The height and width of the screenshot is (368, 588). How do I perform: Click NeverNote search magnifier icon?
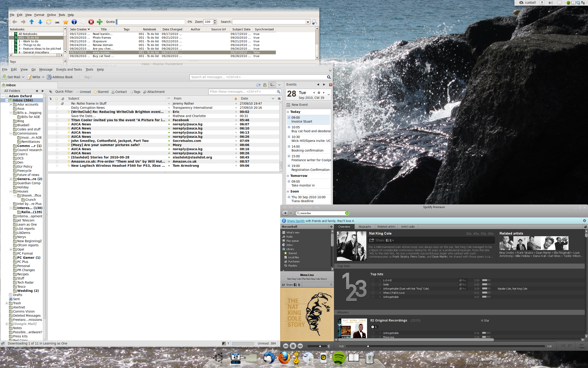click(x=314, y=22)
